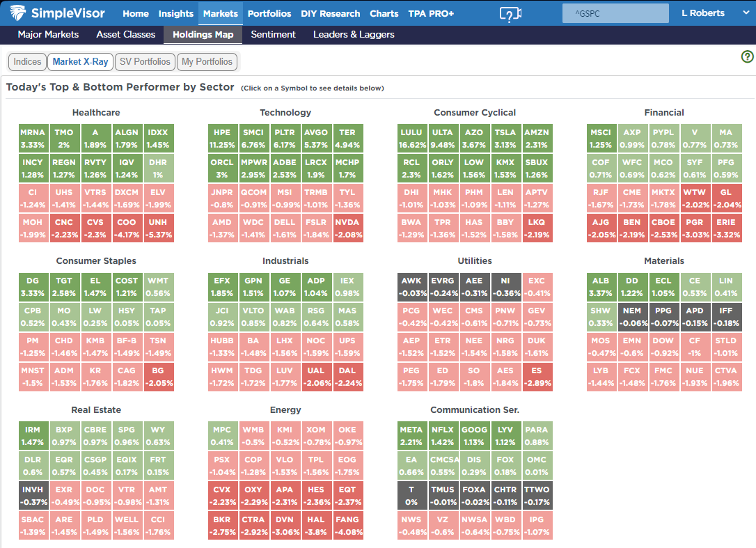This screenshot has width=756, height=548.
Task: Go to Leaders & Laggers tab
Action: point(354,34)
